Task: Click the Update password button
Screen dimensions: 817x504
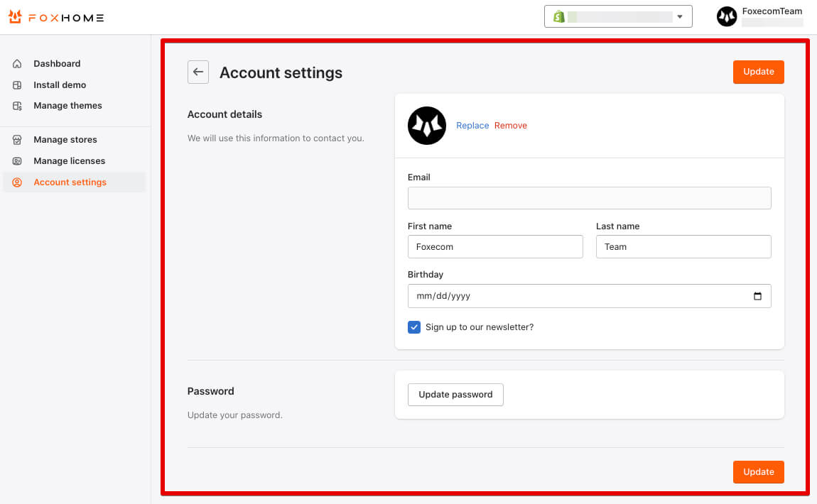Action: click(x=455, y=395)
